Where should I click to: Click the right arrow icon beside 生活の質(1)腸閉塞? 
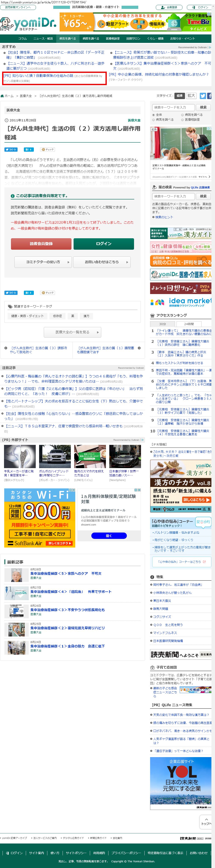(139, 348)
